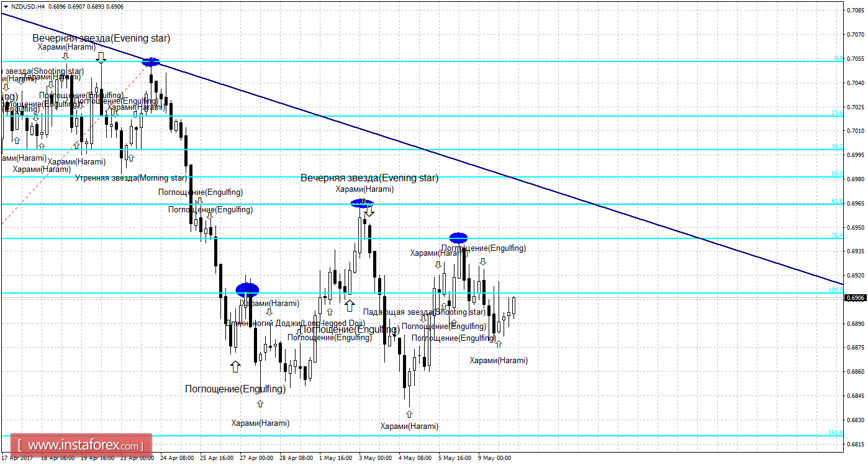Click the big down arrow under the first Evening star label

tap(101, 58)
